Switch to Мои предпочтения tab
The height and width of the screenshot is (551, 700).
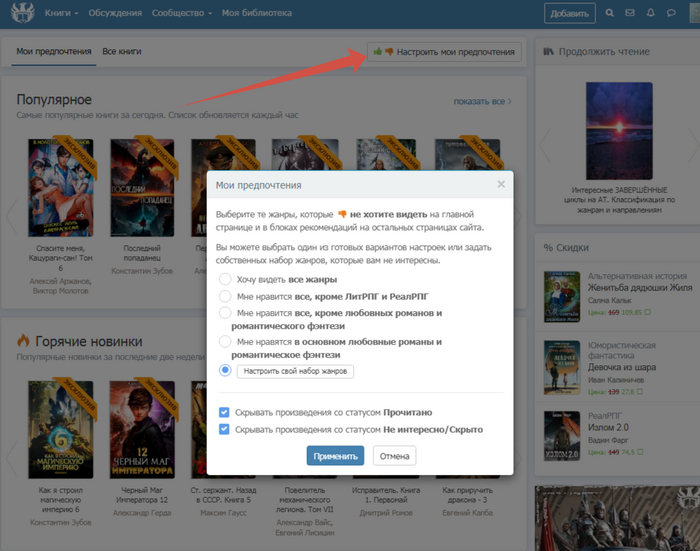(54, 51)
